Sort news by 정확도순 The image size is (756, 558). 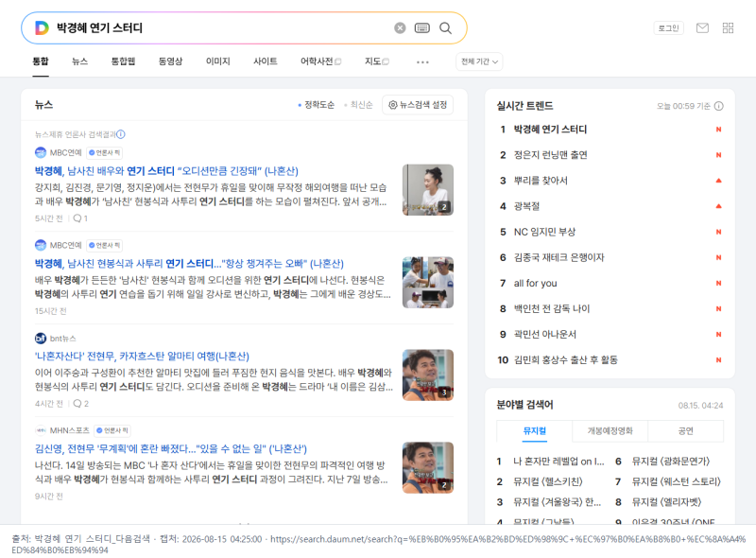click(317, 105)
